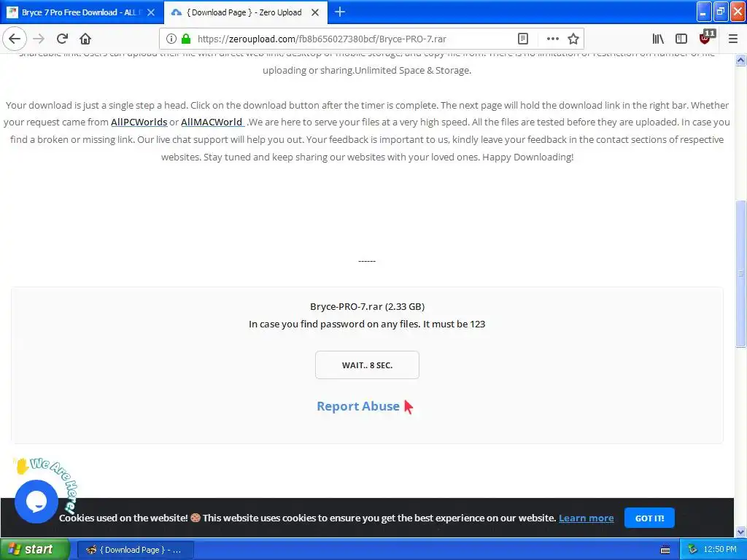Open uBlock extension with badge 11

pos(706,37)
